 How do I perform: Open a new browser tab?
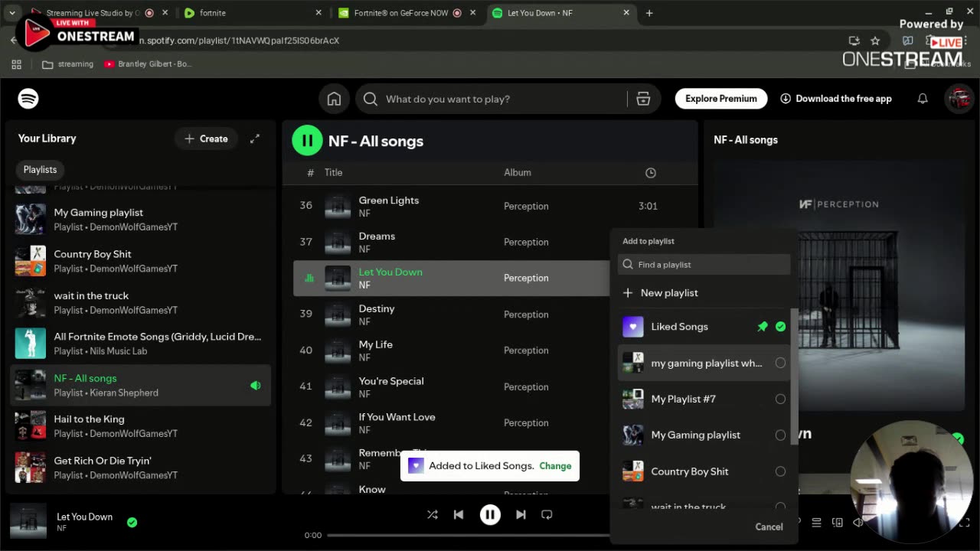tap(649, 13)
